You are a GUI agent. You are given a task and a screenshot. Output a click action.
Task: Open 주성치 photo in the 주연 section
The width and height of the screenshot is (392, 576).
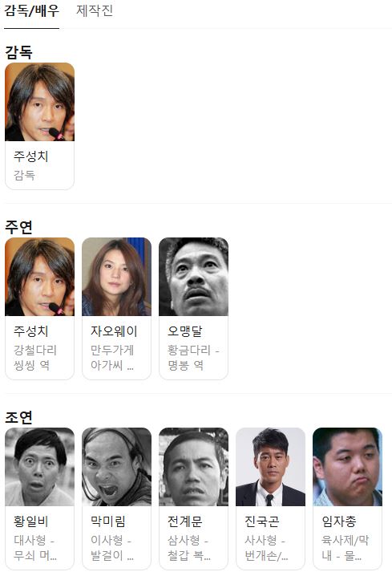click(x=39, y=277)
